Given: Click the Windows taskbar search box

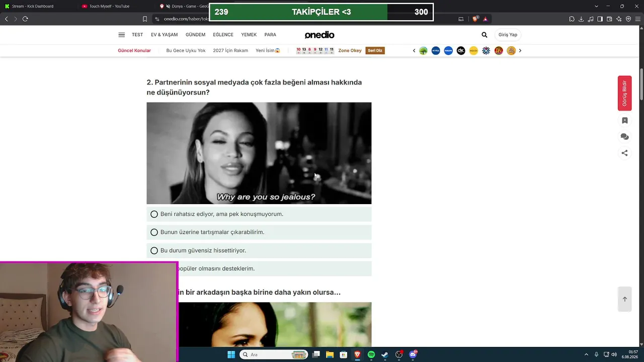Looking at the screenshot, I should pyautogui.click(x=274, y=354).
